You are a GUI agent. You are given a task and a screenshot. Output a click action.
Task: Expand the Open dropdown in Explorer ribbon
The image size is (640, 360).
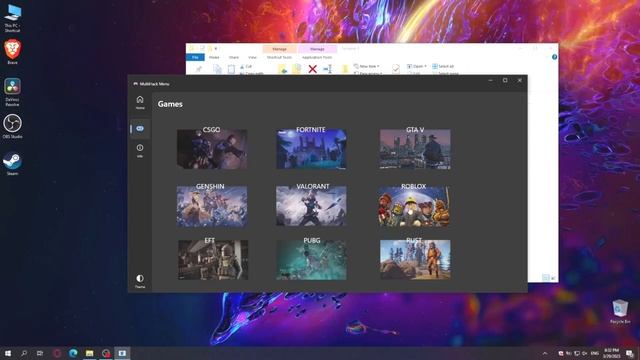click(417, 66)
